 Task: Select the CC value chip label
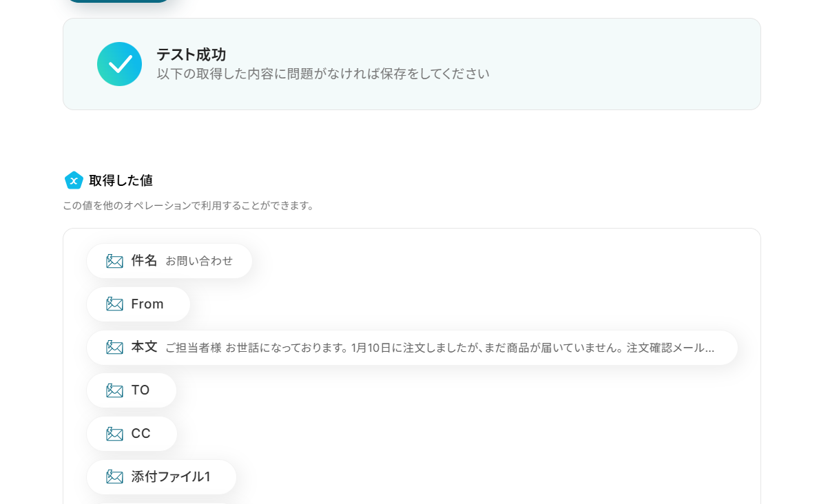(x=141, y=434)
